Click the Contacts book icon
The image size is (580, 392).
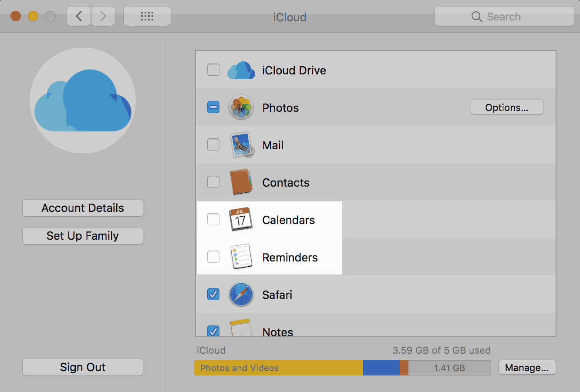click(241, 182)
